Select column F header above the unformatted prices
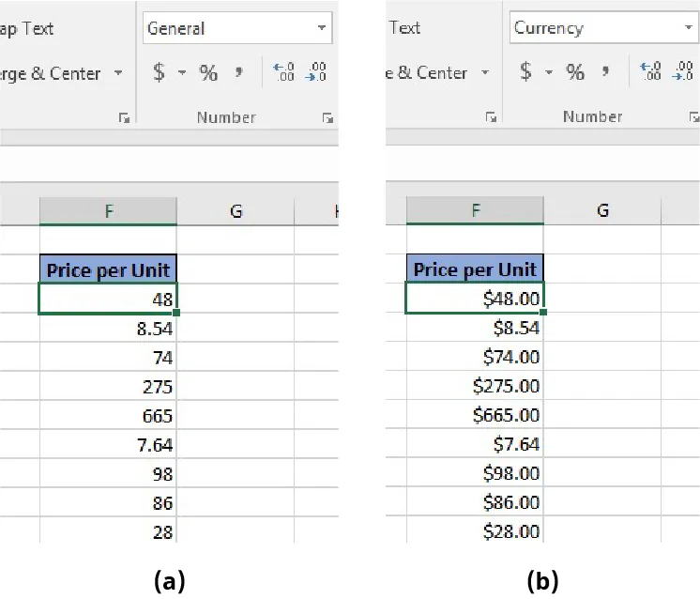The image size is (700, 599). tap(108, 211)
